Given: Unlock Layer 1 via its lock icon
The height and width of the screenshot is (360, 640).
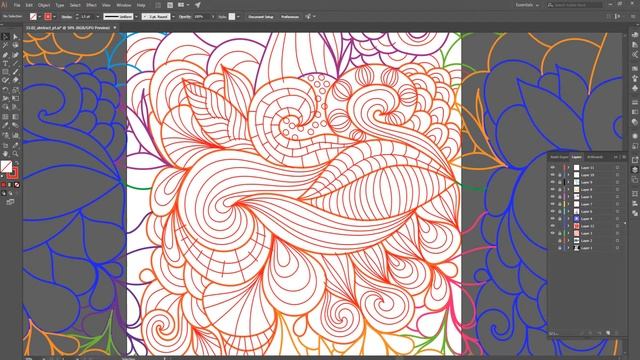Looking at the screenshot, I should tap(560, 248).
